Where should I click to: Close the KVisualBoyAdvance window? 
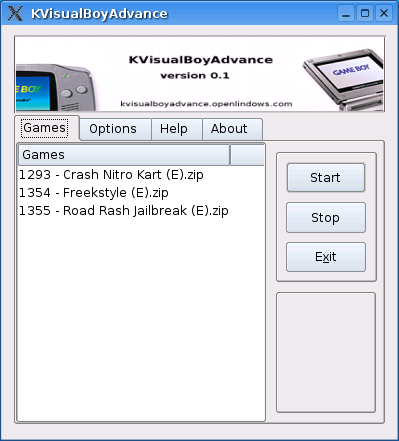point(384,13)
